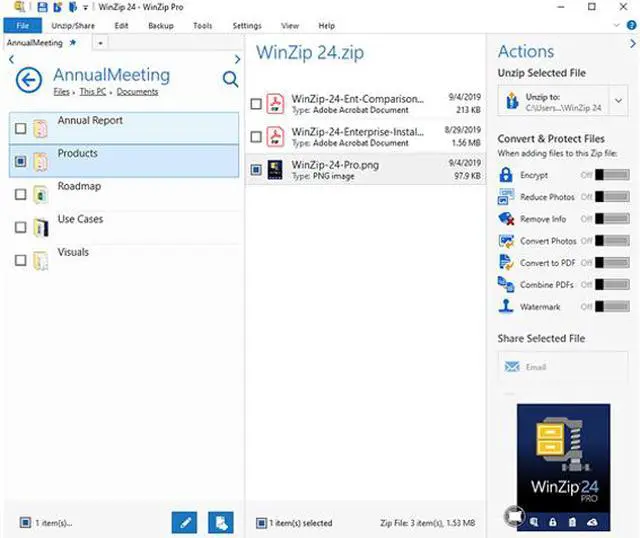
Task: Open the new tab dropdown beside AnnualMeeting
Action: point(100,43)
